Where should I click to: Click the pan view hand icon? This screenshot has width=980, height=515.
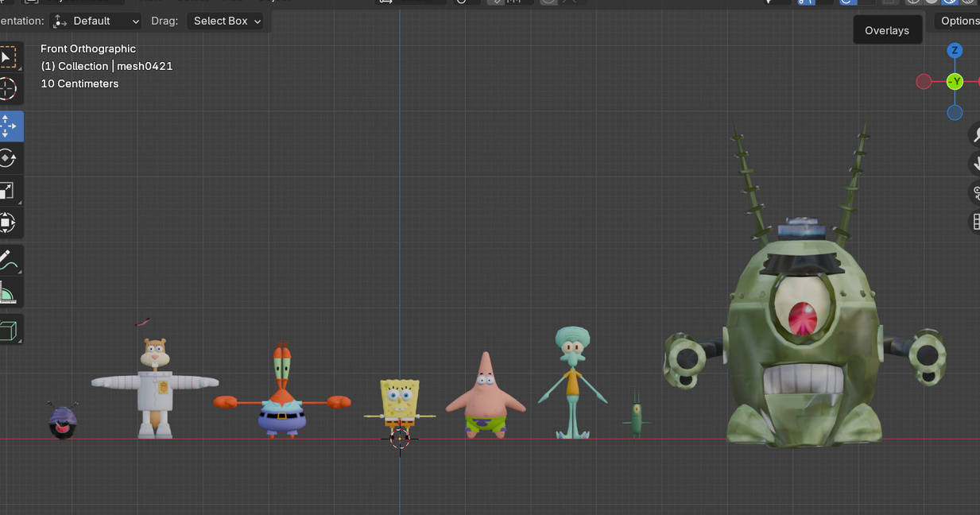975,164
